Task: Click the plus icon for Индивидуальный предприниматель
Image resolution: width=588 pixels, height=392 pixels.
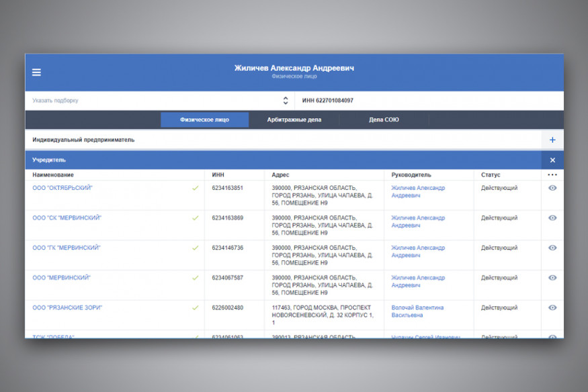Action: [552, 140]
